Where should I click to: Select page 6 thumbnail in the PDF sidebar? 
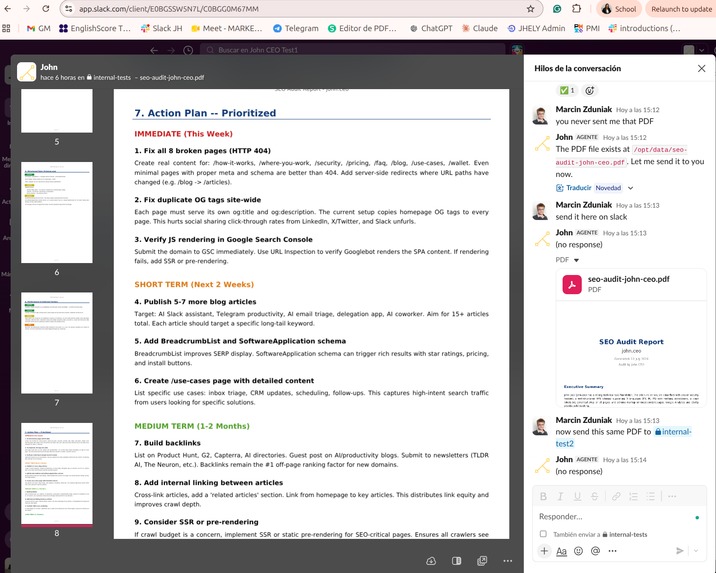tap(57, 212)
